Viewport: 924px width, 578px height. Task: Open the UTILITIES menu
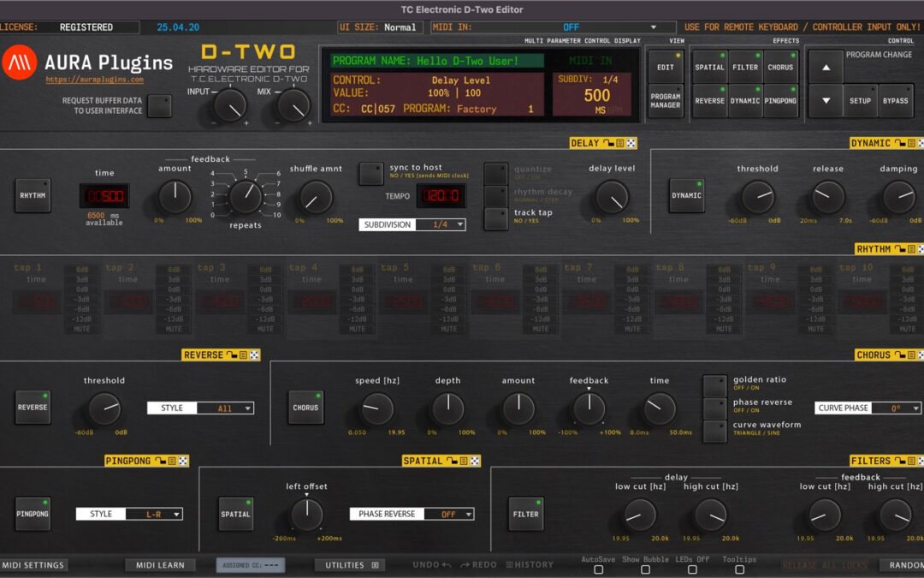(346, 565)
